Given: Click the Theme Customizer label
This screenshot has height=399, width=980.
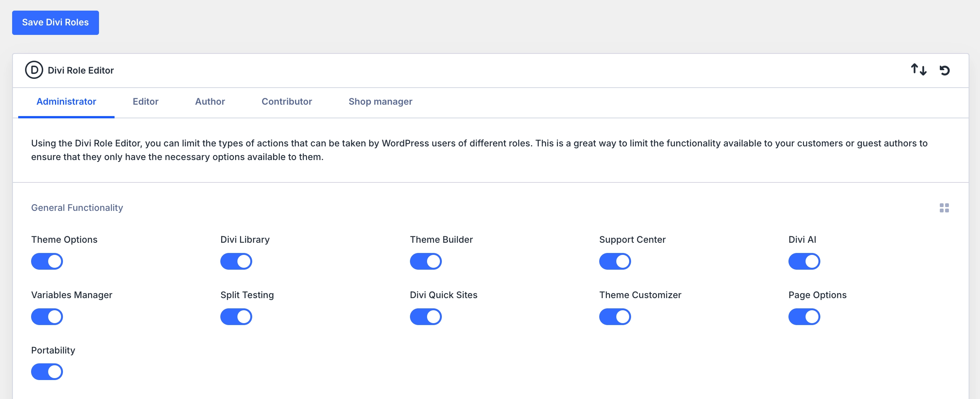Looking at the screenshot, I should [640, 295].
